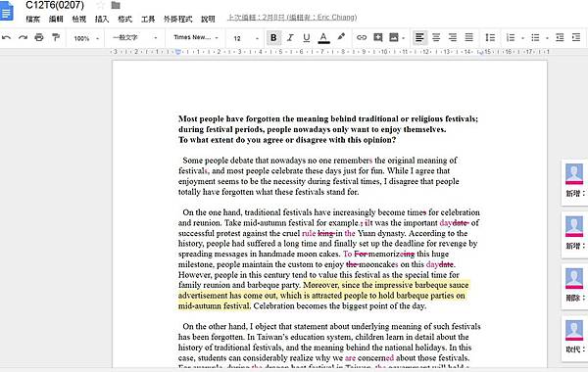Increase the paragraph indent
This screenshot has height=372, width=588.
point(576,37)
